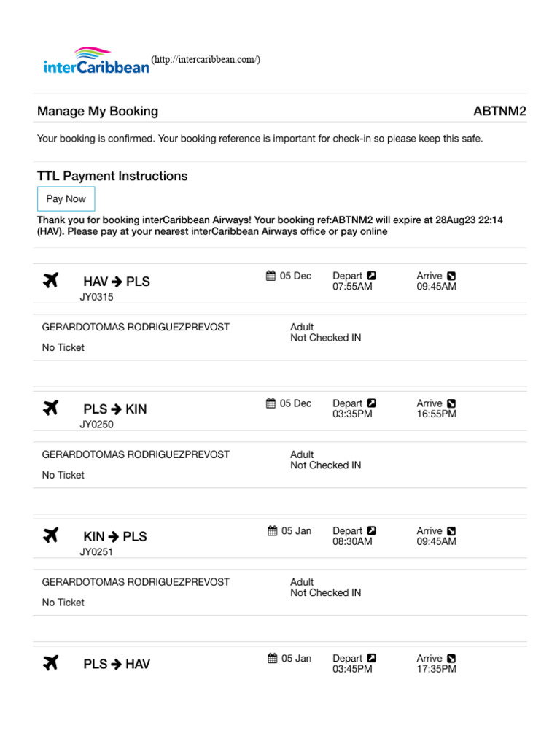Screen dimensions: 560x747
Task: Click the Manage My Booking heading
Action: 98,112
